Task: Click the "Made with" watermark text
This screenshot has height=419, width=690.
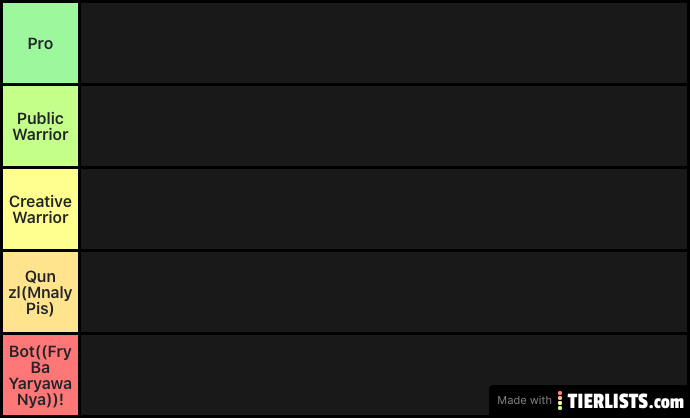Action: (x=524, y=401)
